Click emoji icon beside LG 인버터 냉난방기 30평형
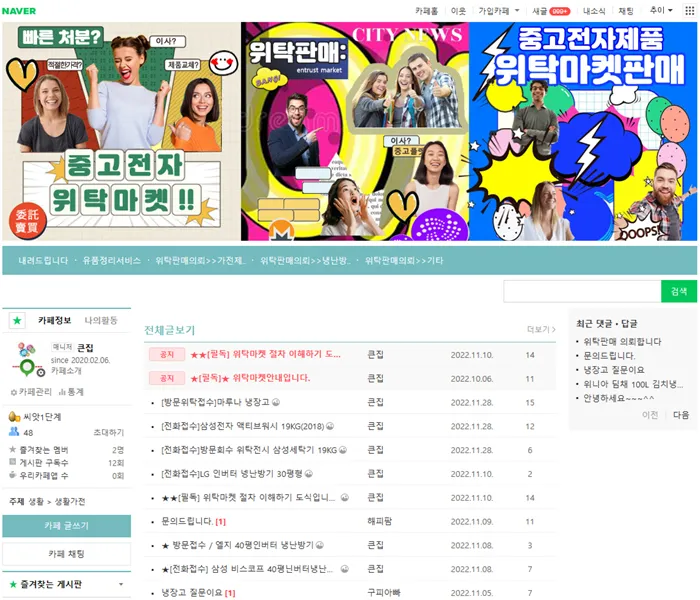Screen dimensions: 700x600 point(308,474)
